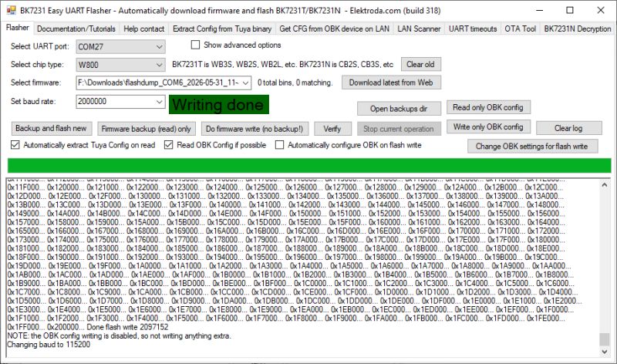Click the log scrollbar thumb
Image resolution: width=617 pixels, height=364 pixels.
pyautogui.click(x=605, y=339)
